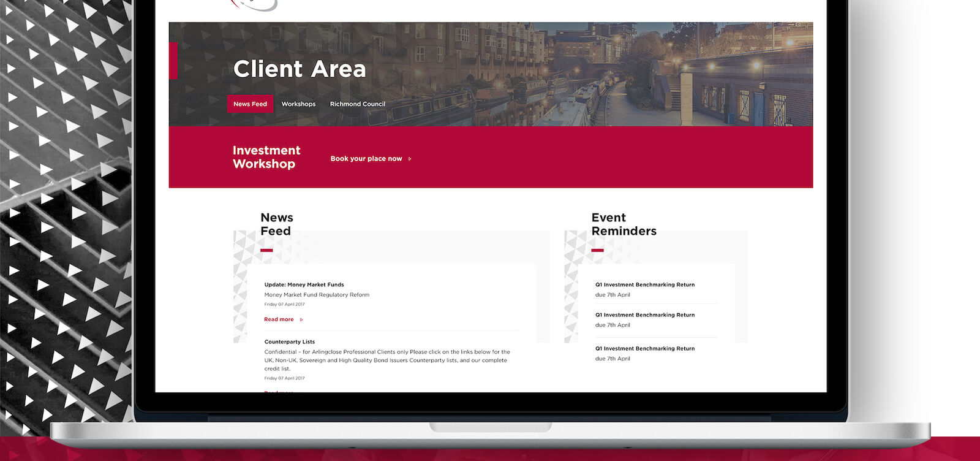
Task: Select the first Q1 Investment Benchmarking Return reminder
Action: pos(645,284)
